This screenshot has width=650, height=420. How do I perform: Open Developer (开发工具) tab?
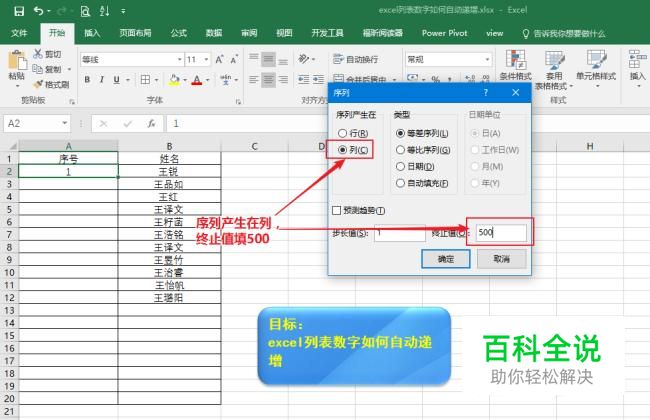pyautogui.click(x=327, y=33)
